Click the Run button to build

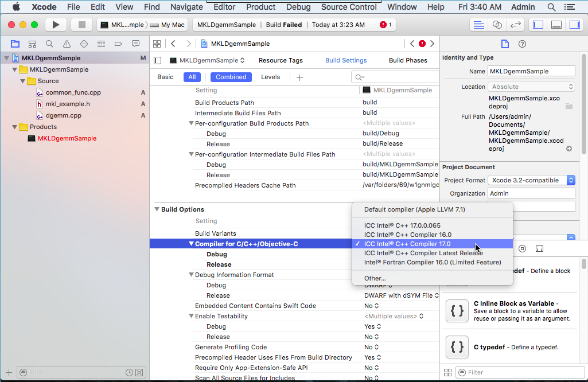(55, 25)
